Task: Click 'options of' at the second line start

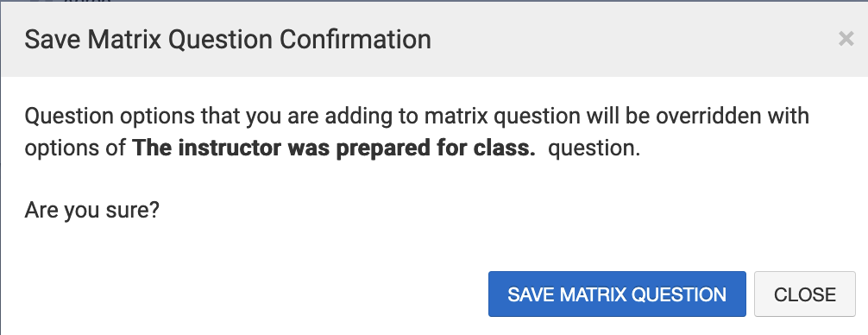Action: click(x=75, y=149)
